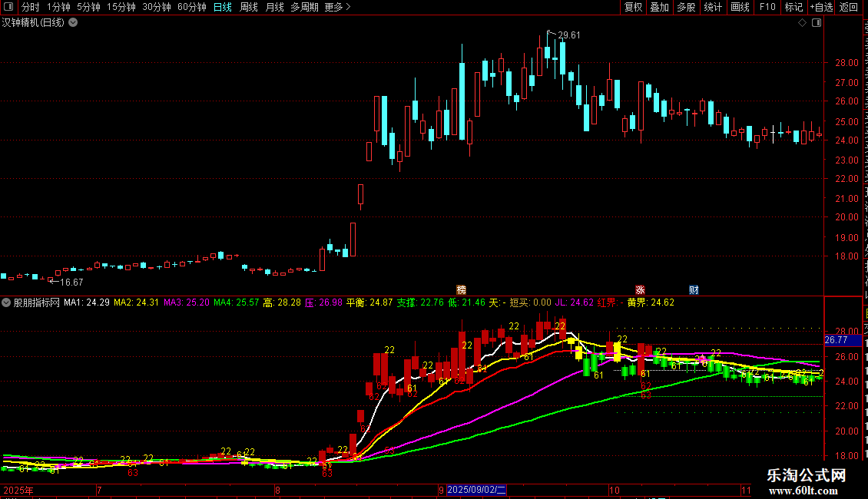
Task: Click the 低: 21.46 value
Action: [x=467, y=302]
